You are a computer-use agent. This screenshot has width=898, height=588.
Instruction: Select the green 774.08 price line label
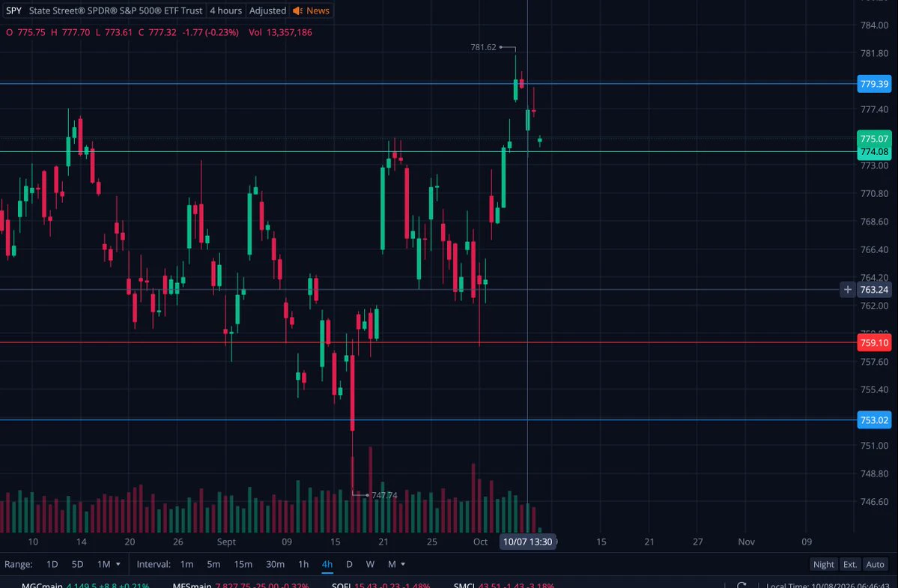(875, 152)
